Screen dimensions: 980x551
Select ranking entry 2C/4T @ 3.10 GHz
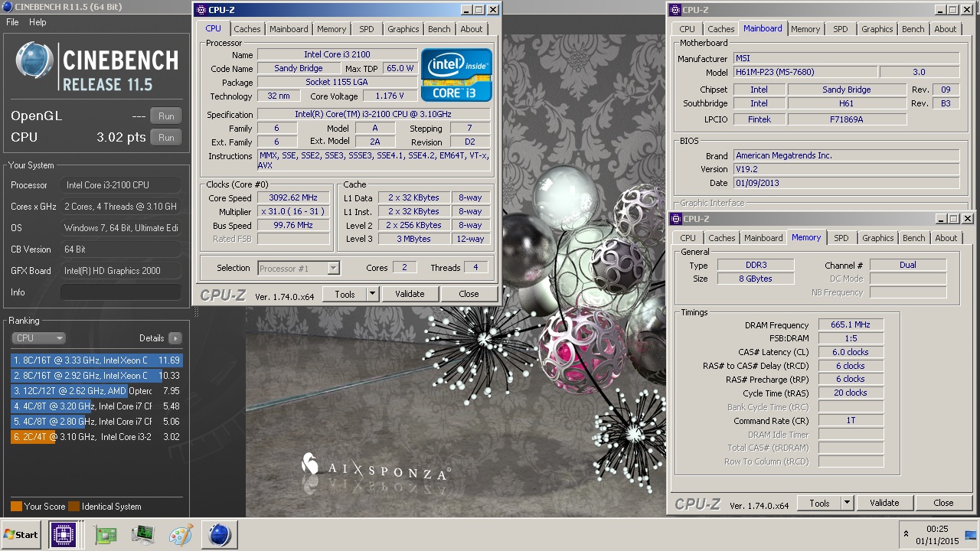(96, 437)
